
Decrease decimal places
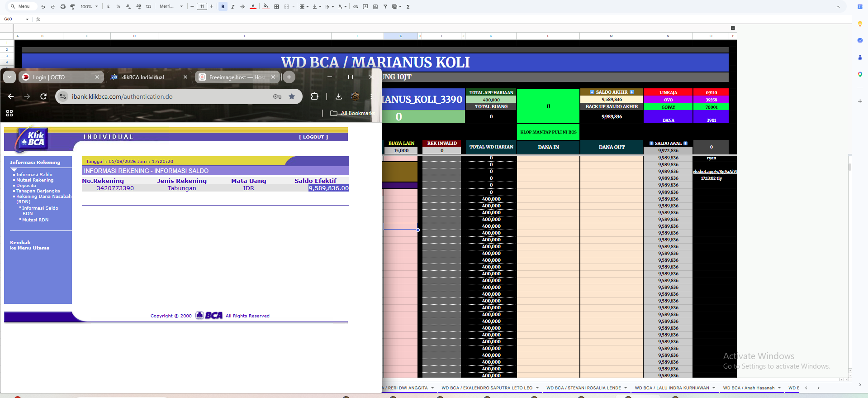coord(128,7)
